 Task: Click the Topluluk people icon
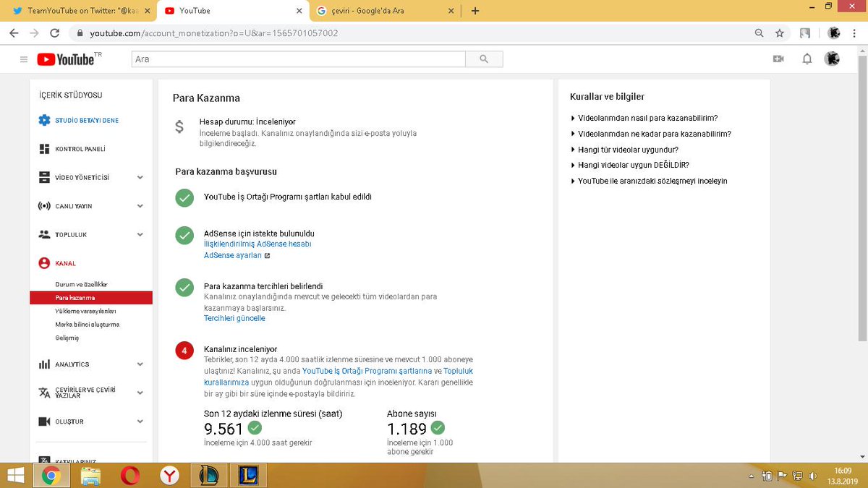tap(44, 234)
